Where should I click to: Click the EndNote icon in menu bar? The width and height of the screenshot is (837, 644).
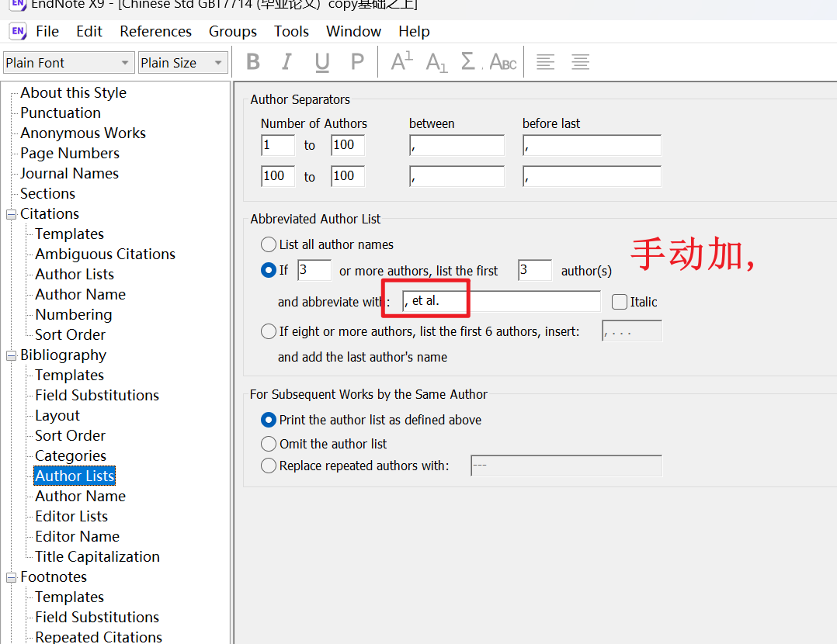click(18, 31)
